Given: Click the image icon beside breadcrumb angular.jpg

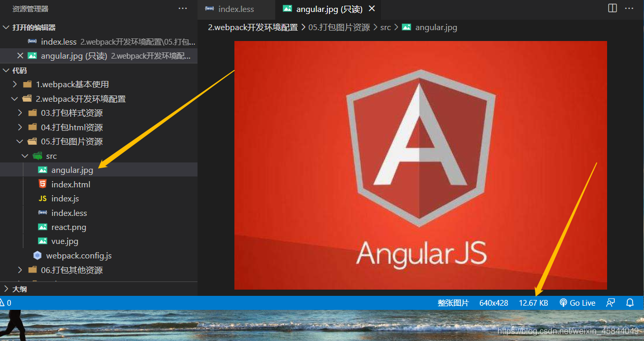Looking at the screenshot, I should (x=406, y=28).
